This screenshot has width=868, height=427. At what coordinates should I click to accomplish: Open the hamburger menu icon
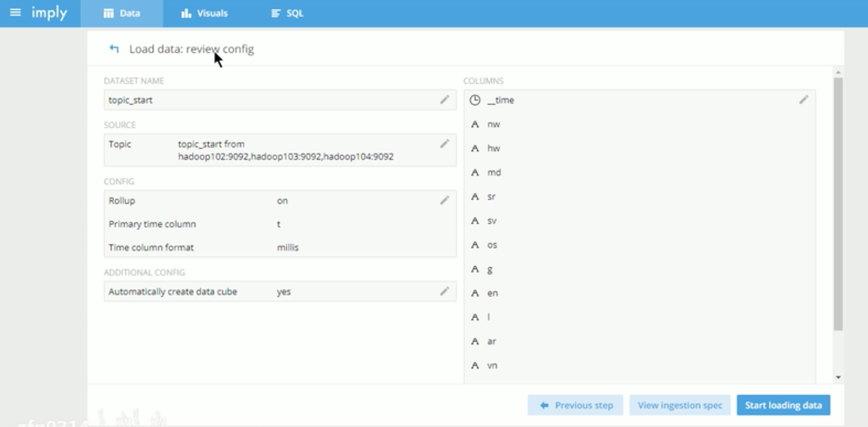[15, 13]
